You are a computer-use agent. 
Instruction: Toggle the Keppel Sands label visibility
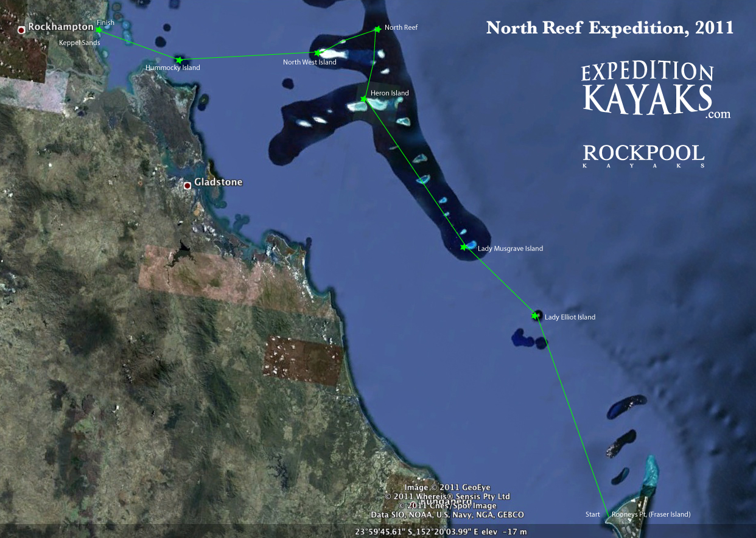tap(80, 43)
